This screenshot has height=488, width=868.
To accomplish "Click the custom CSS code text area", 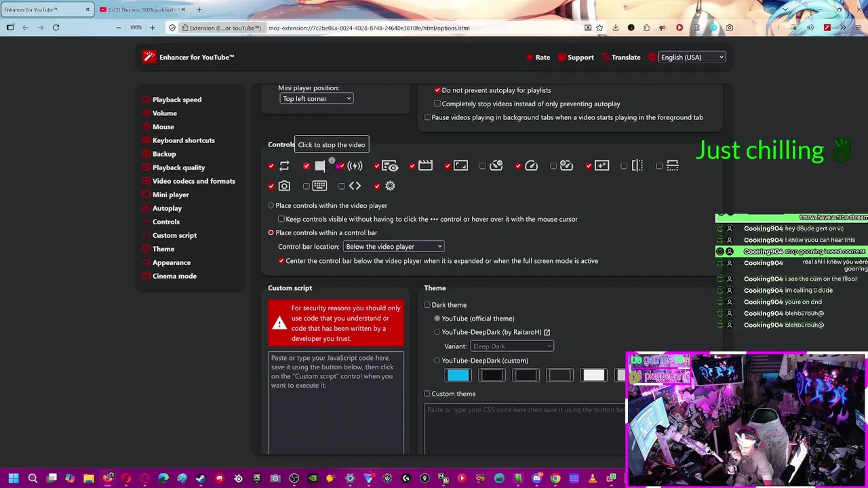I will click(525, 428).
